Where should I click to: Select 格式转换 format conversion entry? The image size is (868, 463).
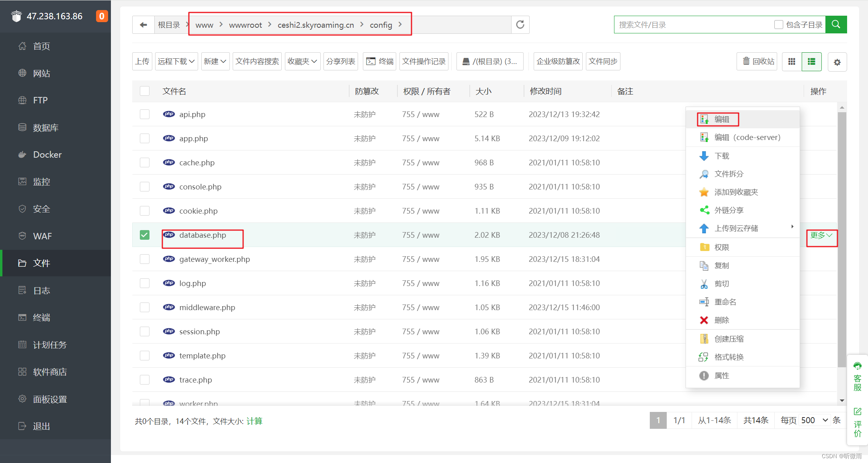click(743, 357)
